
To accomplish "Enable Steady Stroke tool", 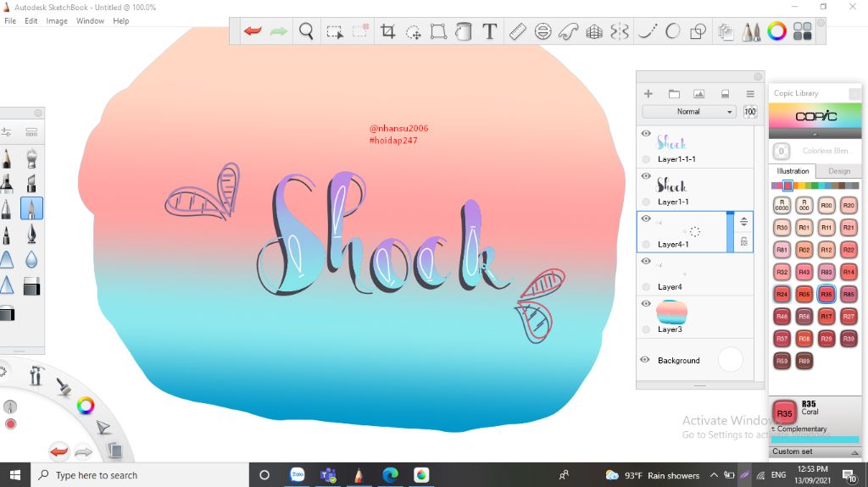I will tap(647, 31).
